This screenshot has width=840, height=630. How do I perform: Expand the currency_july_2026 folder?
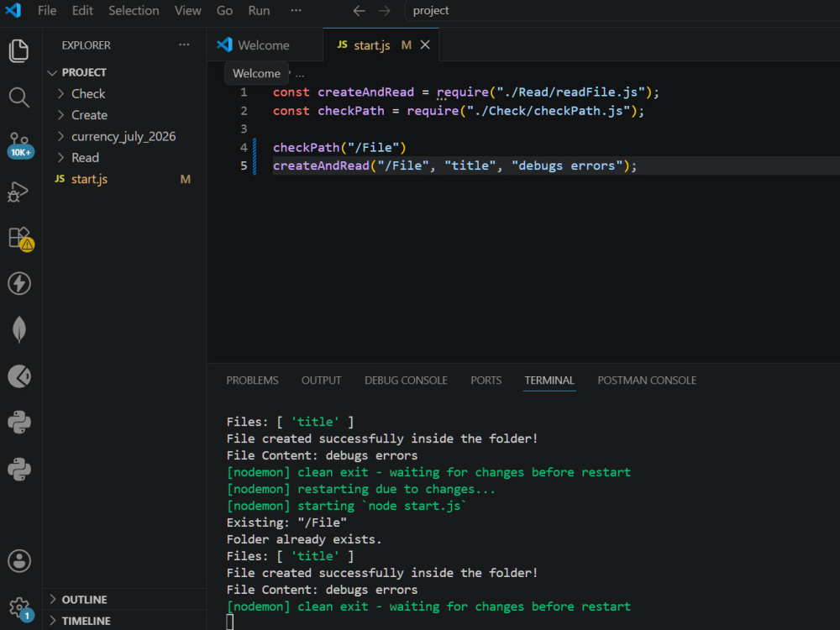124,137
